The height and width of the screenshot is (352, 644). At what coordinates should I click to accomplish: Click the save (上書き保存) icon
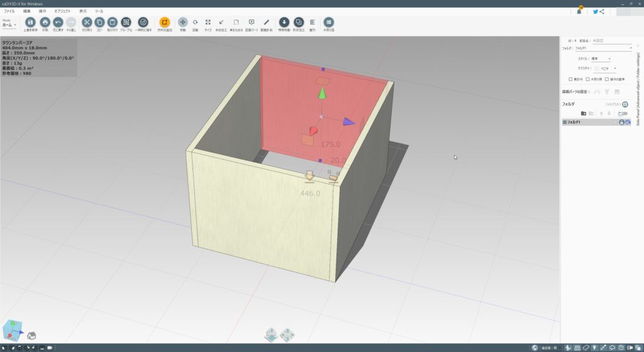click(30, 22)
